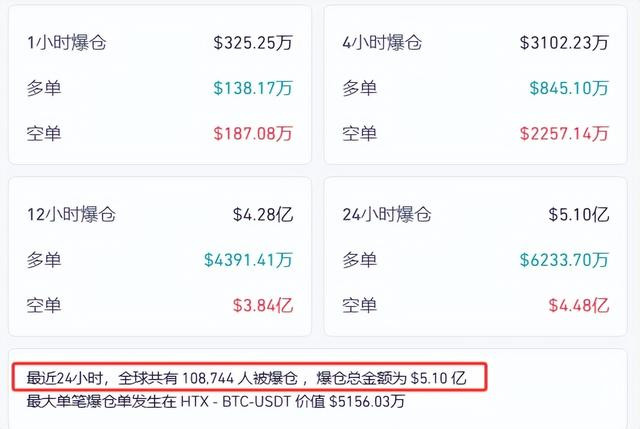The image size is (640, 429).
Task: Click the 4-hour 多单 value $845.10万
Action: tap(569, 88)
